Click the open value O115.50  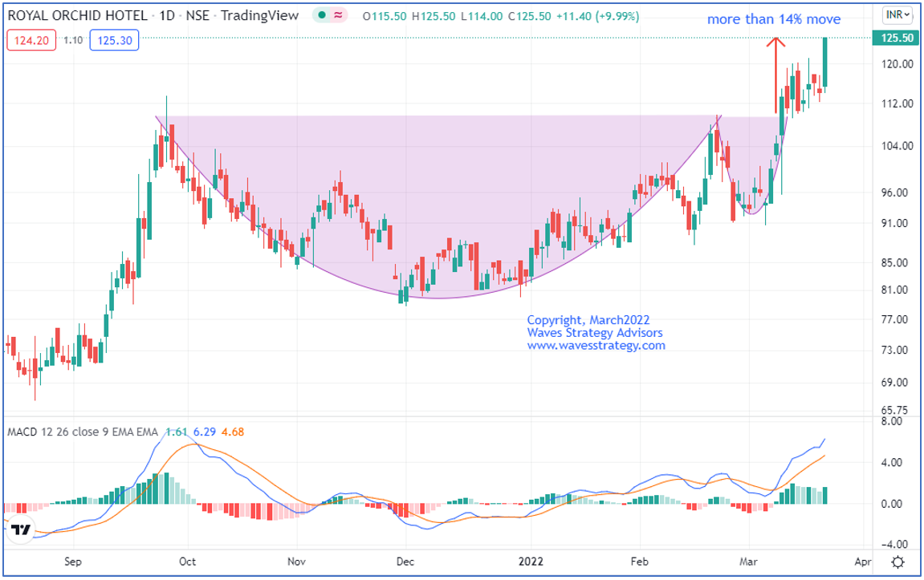point(385,17)
